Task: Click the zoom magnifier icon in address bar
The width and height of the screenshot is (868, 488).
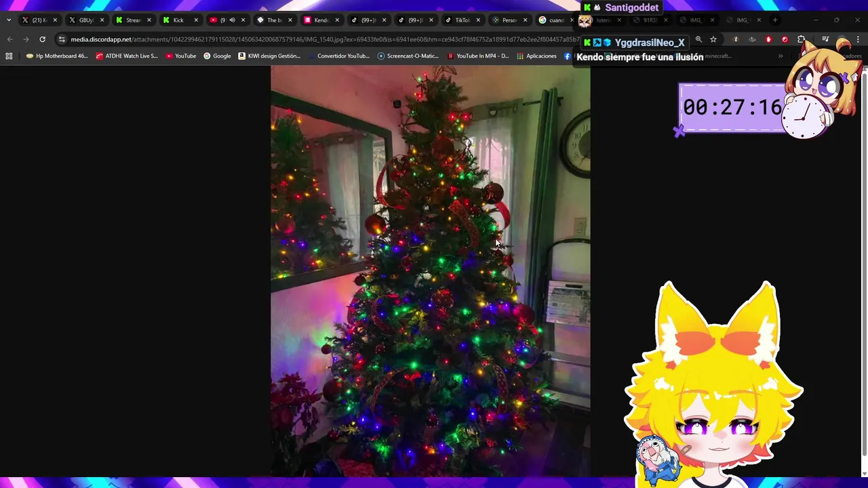Action: 698,39
